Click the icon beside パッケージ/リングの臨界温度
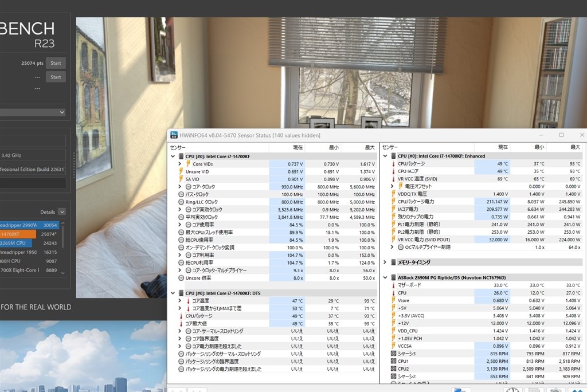The width and height of the screenshot is (587, 392). 181,361
